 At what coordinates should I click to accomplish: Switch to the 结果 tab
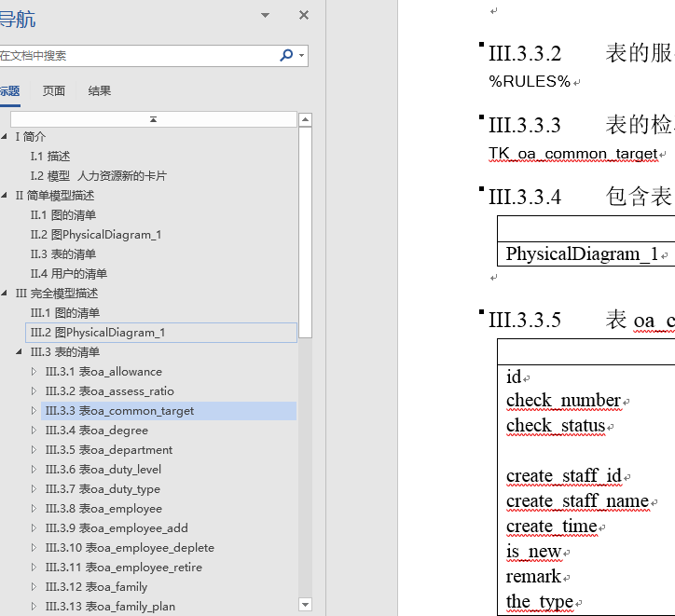[100, 90]
